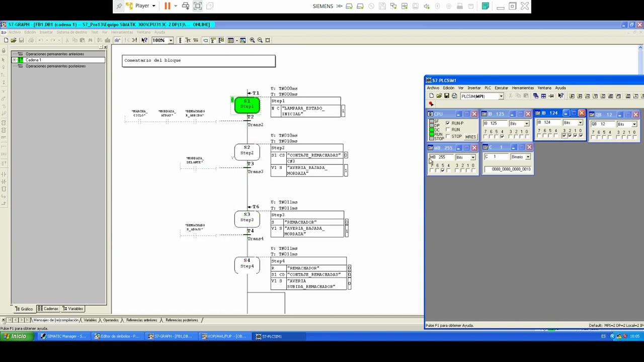This screenshot has height=362, width=644.
Task: Click the cascade windows icon in PLCSIM
Action: point(536,96)
